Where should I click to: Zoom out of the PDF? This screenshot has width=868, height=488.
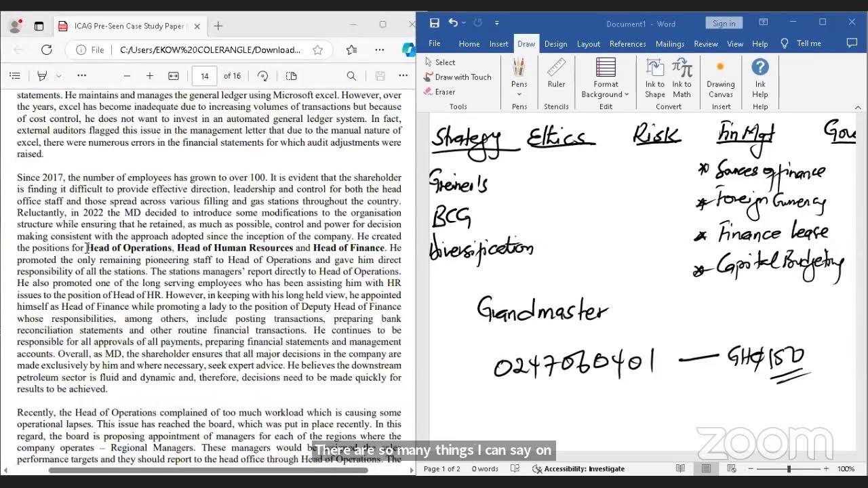127,76
